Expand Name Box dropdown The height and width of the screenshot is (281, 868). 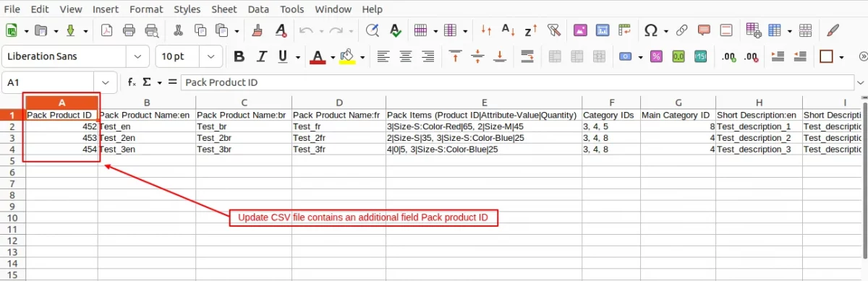[106, 82]
